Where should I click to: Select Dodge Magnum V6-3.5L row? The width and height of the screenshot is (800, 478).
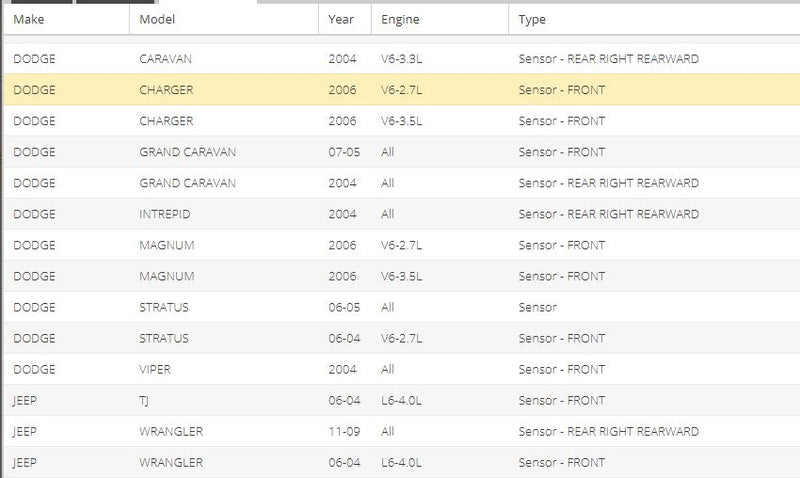[402, 276]
